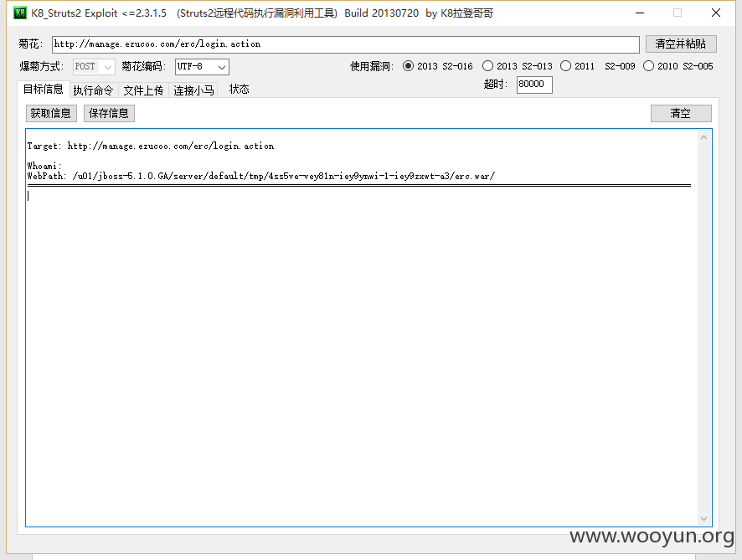Viewport: 742px width, 560px height.
Task: Click the WebPath line in output
Action: pos(260,177)
